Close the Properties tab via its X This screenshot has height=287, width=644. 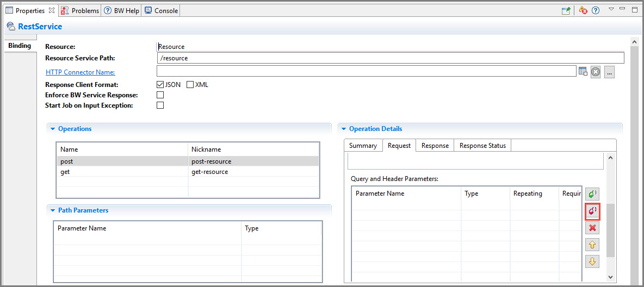coord(52,10)
